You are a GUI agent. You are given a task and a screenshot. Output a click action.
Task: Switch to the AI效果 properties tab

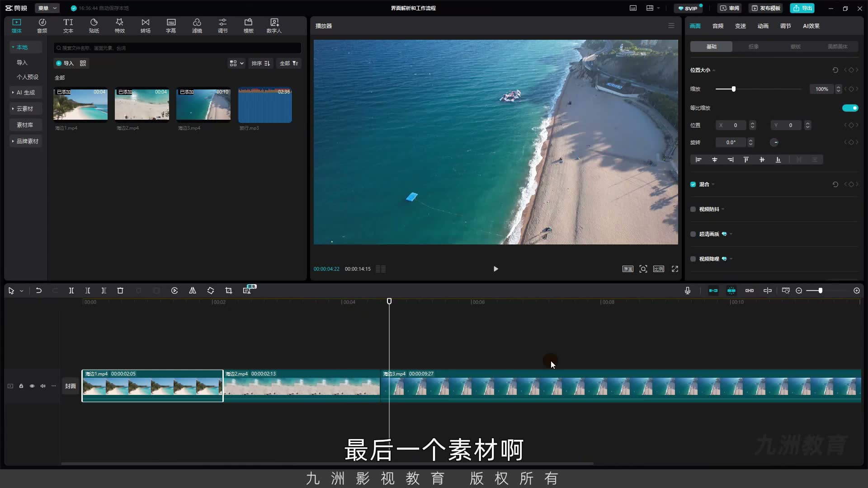(x=811, y=26)
